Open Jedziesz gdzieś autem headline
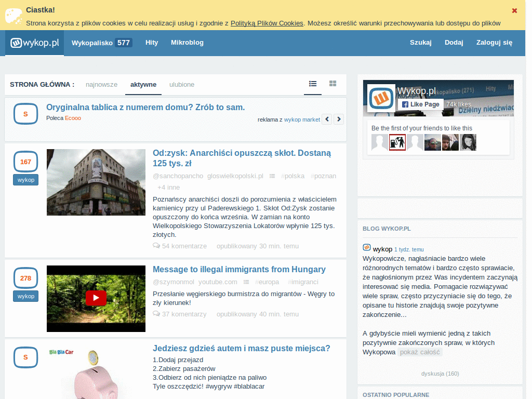 pyautogui.click(x=241, y=349)
